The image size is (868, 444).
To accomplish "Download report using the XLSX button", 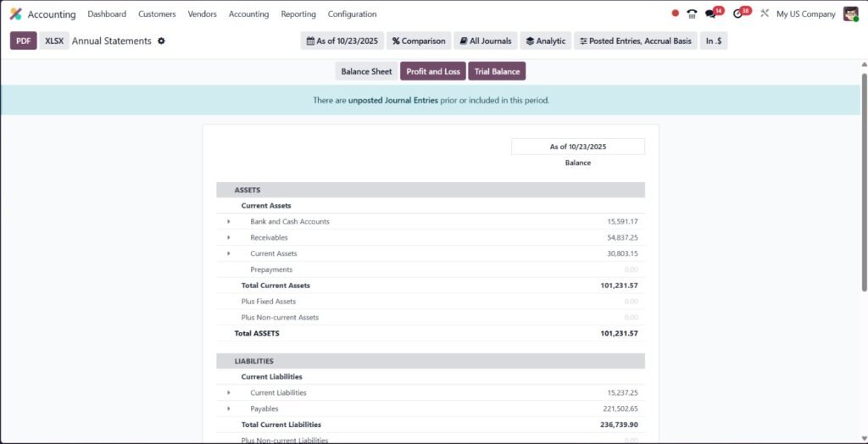I will pyautogui.click(x=54, y=41).
